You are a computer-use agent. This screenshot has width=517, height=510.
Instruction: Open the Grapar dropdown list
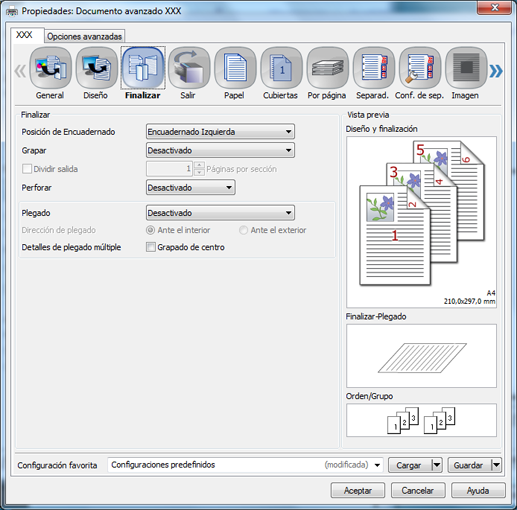click(220, 150)
